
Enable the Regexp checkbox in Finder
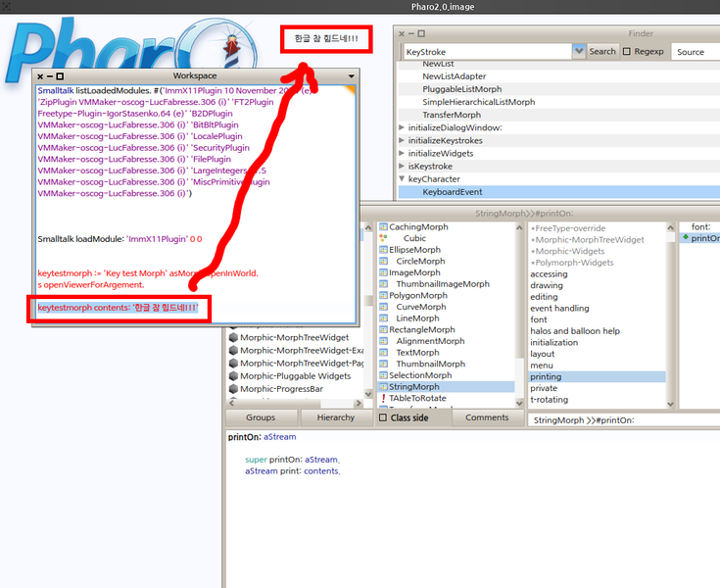(x=627, y=52)
